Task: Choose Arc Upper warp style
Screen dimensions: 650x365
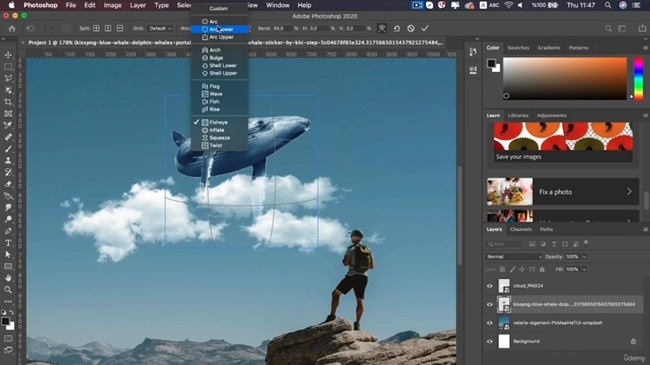Action: pos(220,37)
